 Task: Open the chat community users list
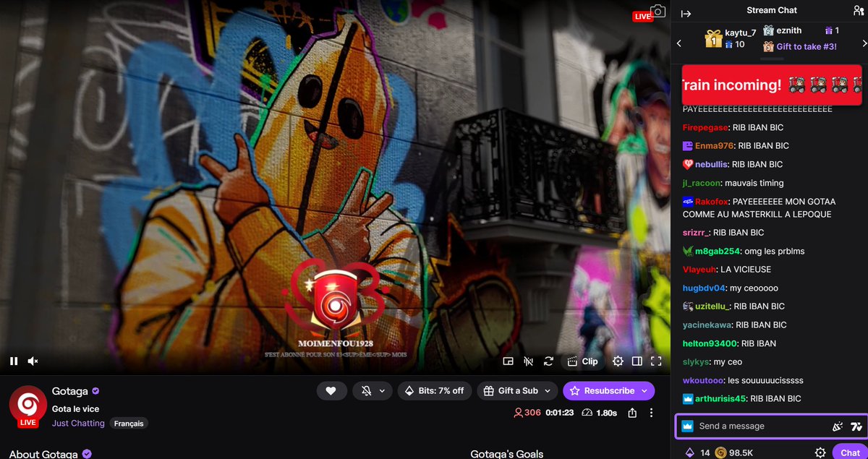[858, 11]
